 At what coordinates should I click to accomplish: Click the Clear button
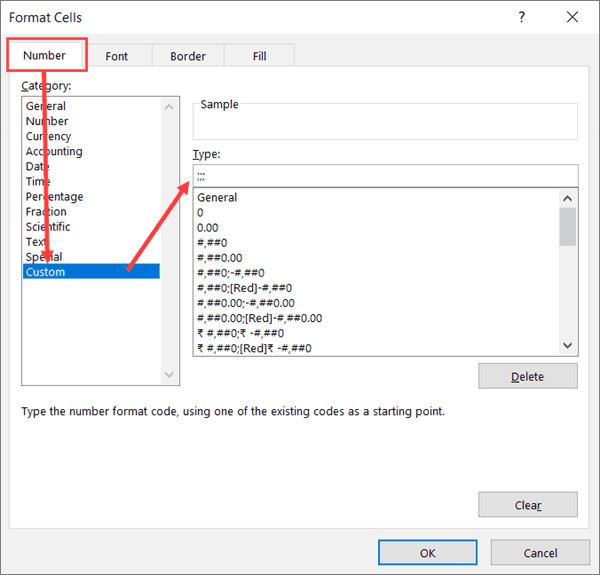coord(527,504)
